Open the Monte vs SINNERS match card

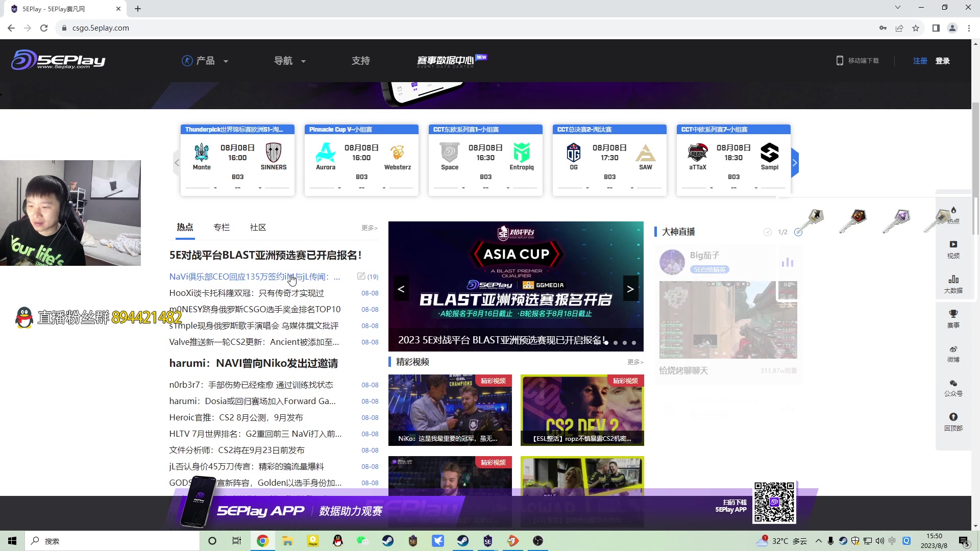click(x=237, y=160)
